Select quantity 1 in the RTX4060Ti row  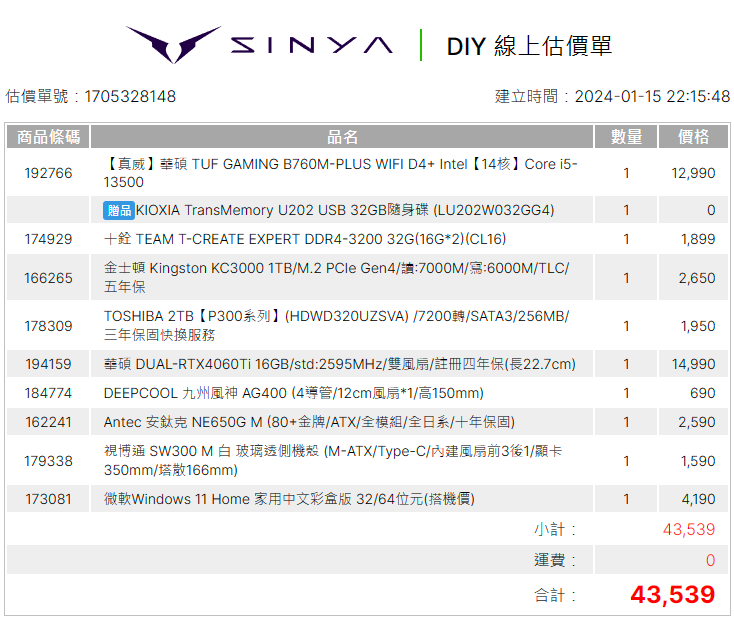pyautogui.click(x=626, y=364)
